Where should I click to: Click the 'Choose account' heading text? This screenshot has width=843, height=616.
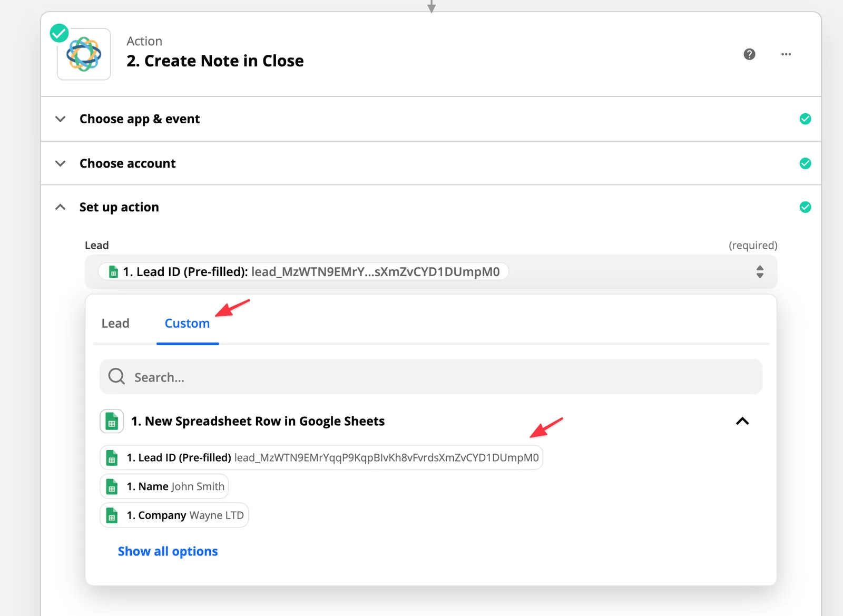128,163
